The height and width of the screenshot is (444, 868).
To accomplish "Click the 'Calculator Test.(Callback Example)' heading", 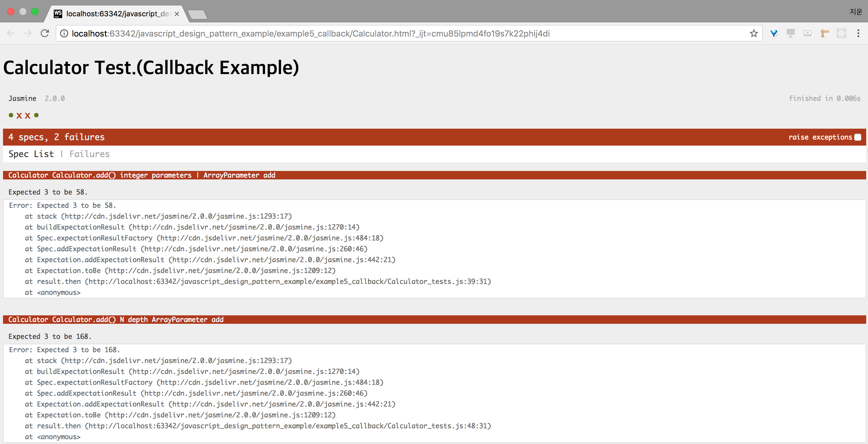I will pos(151,67).
